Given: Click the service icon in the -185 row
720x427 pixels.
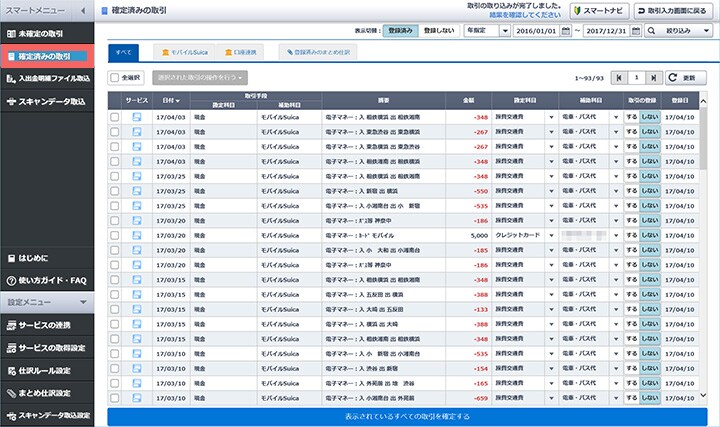Looking at the screenshot, I should (x=136, y=250).
